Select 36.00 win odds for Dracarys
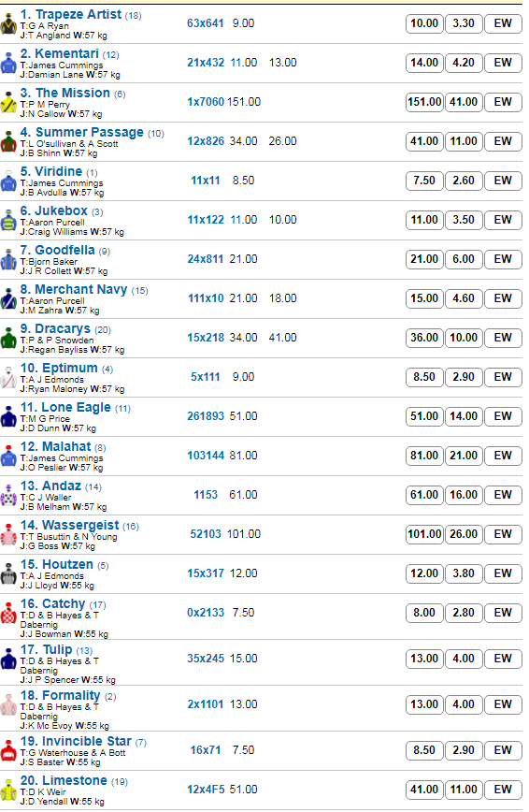529x812 pixels. [x=424, y=338]
